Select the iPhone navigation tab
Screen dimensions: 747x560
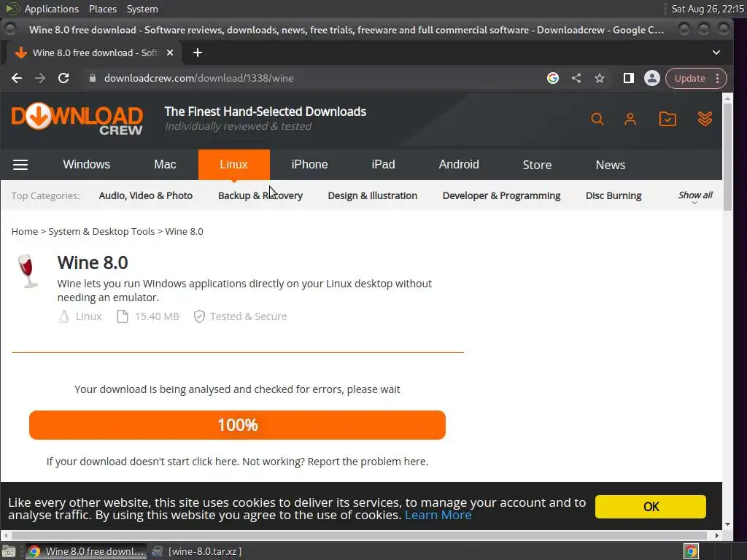tap(309, 164)
